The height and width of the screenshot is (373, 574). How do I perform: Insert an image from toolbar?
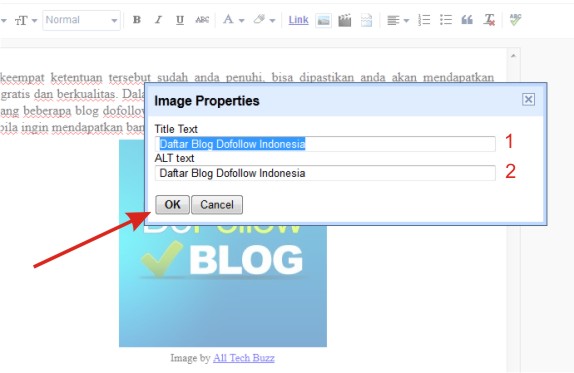pyautogui.click(x=323, y=20)
